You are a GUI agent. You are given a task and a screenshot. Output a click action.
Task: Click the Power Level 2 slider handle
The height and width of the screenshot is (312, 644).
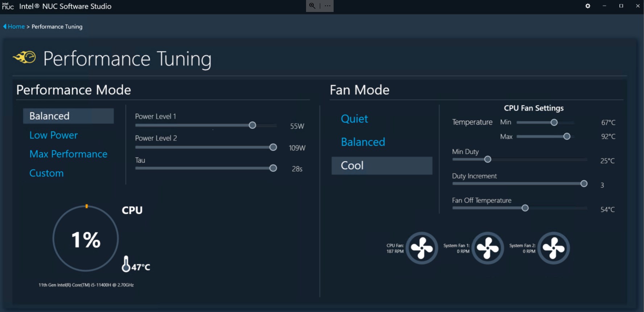click(273, 147)
